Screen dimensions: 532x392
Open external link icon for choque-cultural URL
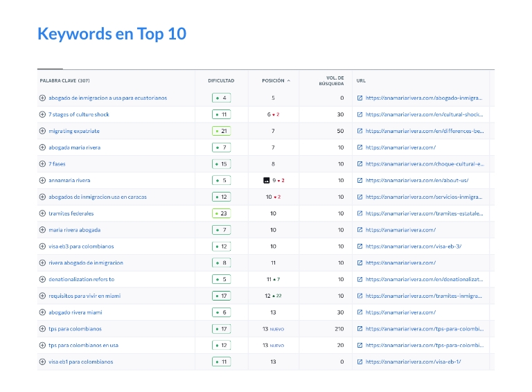pyautogui.click(x=360, y=163)
